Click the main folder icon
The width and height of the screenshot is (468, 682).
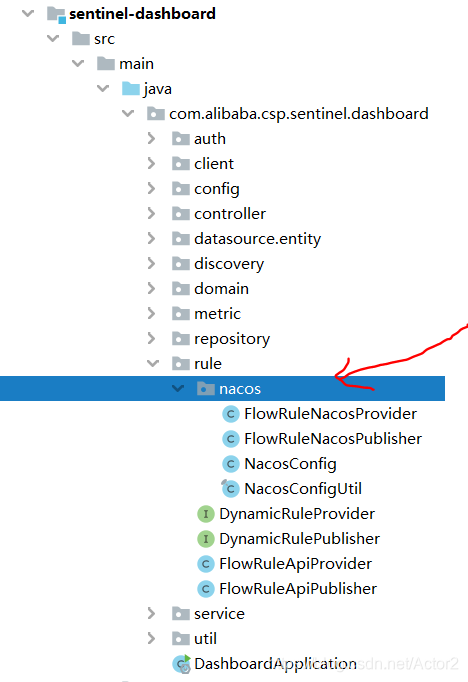tap(106, 64)
